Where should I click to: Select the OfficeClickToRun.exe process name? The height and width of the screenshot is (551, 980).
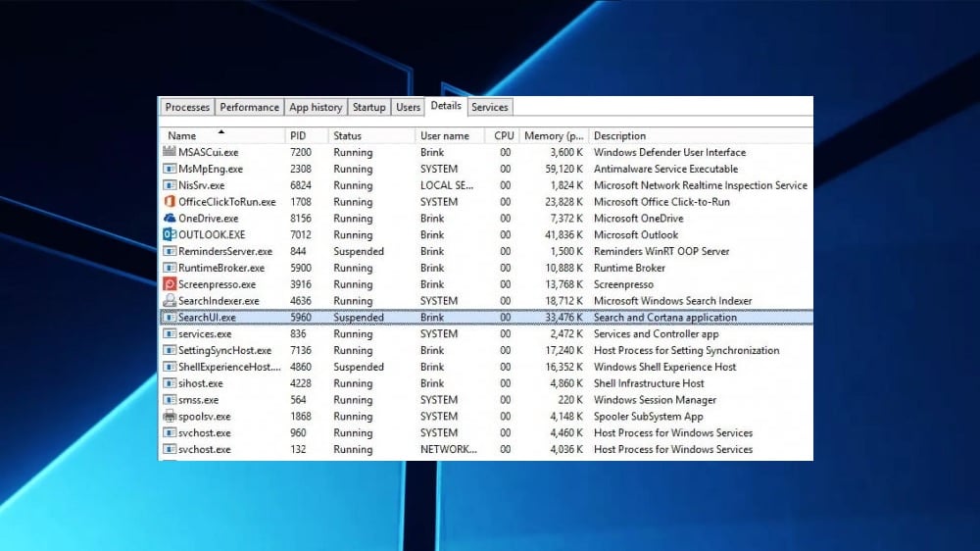[x=227, y=202]
